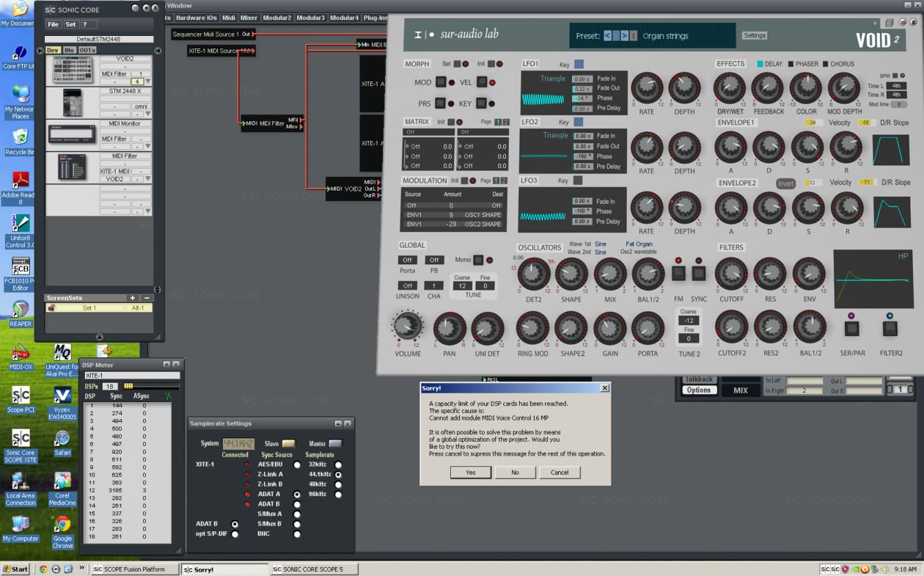The height and width of the screenshot is (576, 924).
Task: Open Modular2 tab in project window
Action: (x=277, y=18)
